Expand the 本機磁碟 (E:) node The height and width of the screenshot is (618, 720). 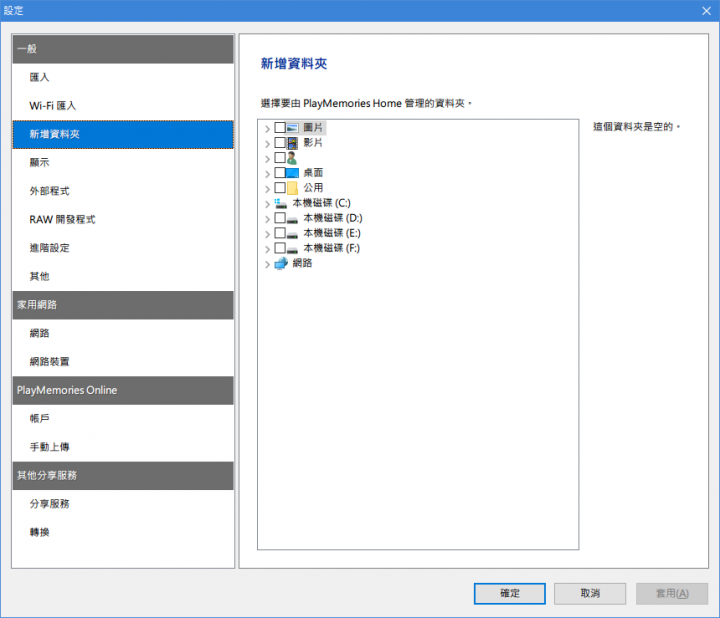[267, 235]
